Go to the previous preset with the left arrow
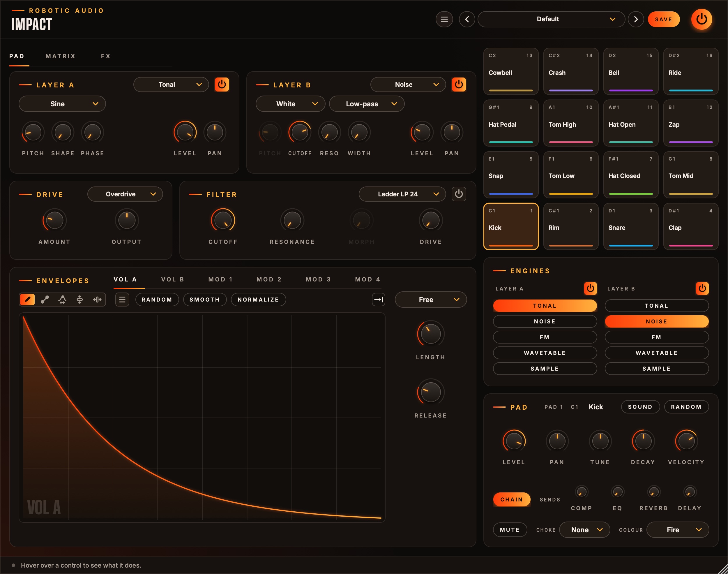This screenshot has height=574, width=728. coord(467,19)
